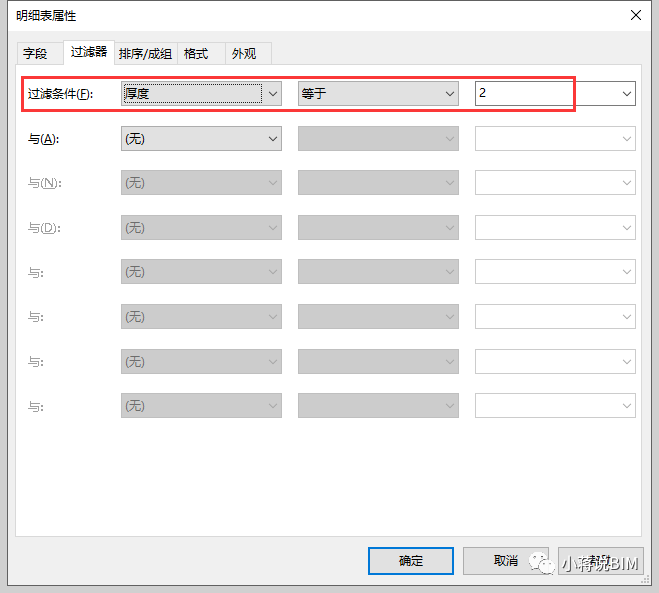Click 确定 to confirm the filter
Viewport: 659px width, 593px height.
411,561
